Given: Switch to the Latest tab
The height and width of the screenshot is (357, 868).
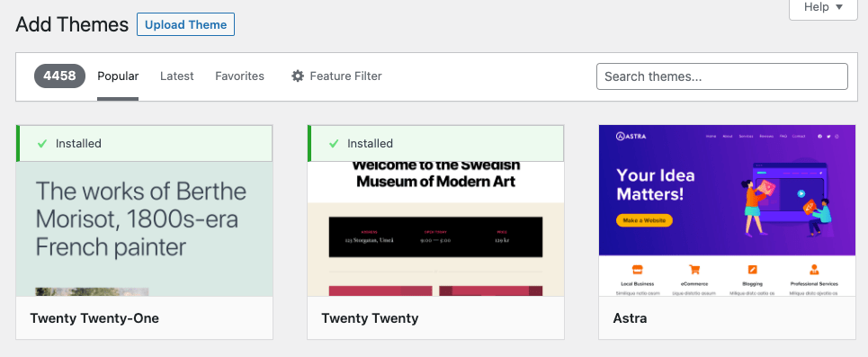Looking at the screenshot, I should [176, 76].
